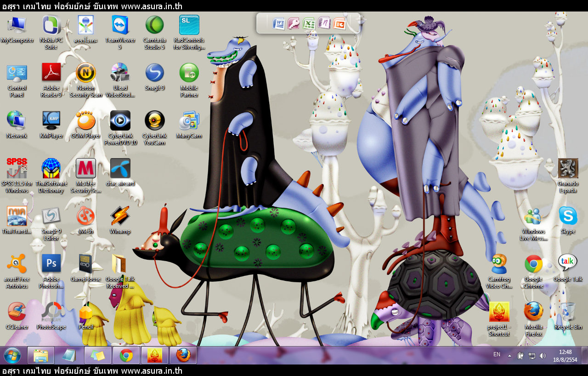The height and width of the screenshot is (376, 588).
Task: Launch Mozilla Firefox desktop shortcut
Action: tap(533, 319)
